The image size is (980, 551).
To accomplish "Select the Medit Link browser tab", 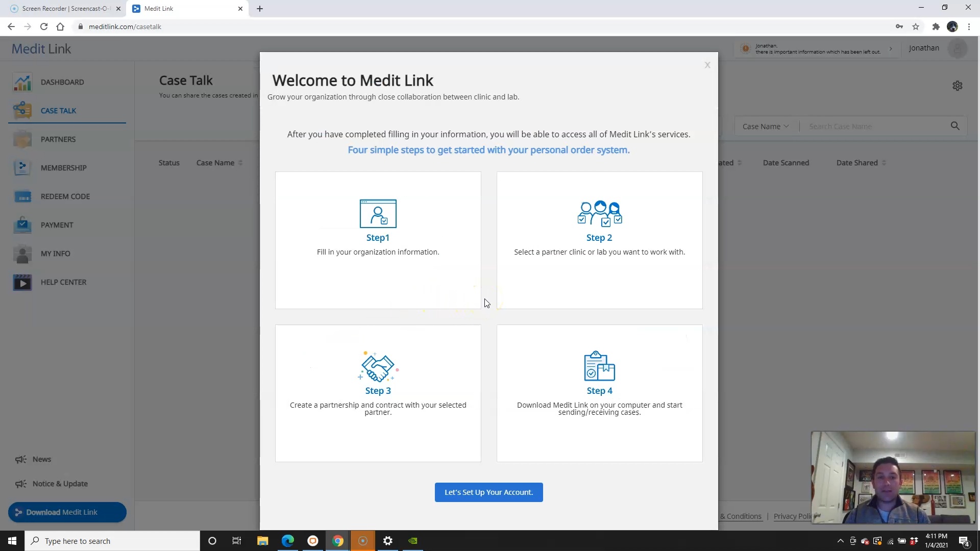I will pos(188,9).
